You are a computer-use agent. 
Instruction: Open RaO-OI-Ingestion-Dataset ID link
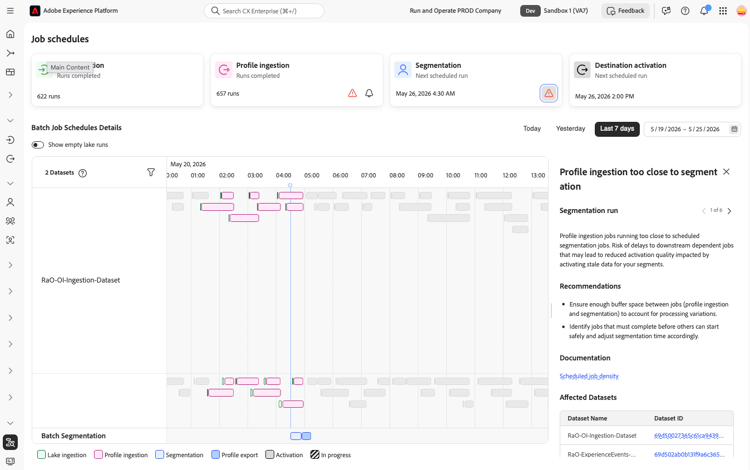[x=688, y=436]
